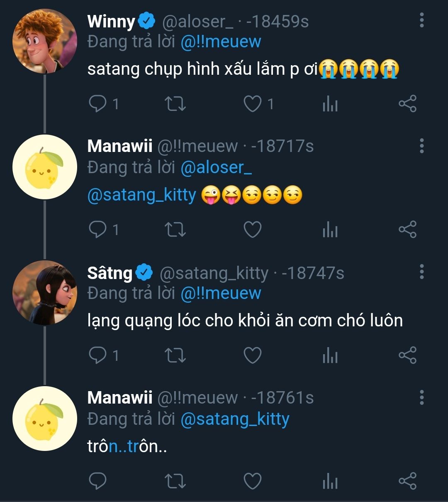Open more options on Manawii's emoji tweet

(x=421, y=146)
